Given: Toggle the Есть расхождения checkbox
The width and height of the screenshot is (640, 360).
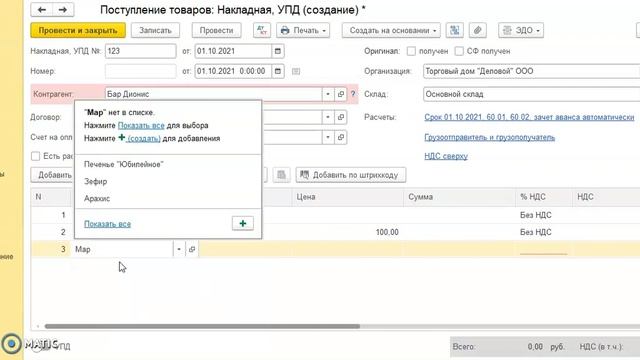Looking at the screenshot, I should point(36,156).
